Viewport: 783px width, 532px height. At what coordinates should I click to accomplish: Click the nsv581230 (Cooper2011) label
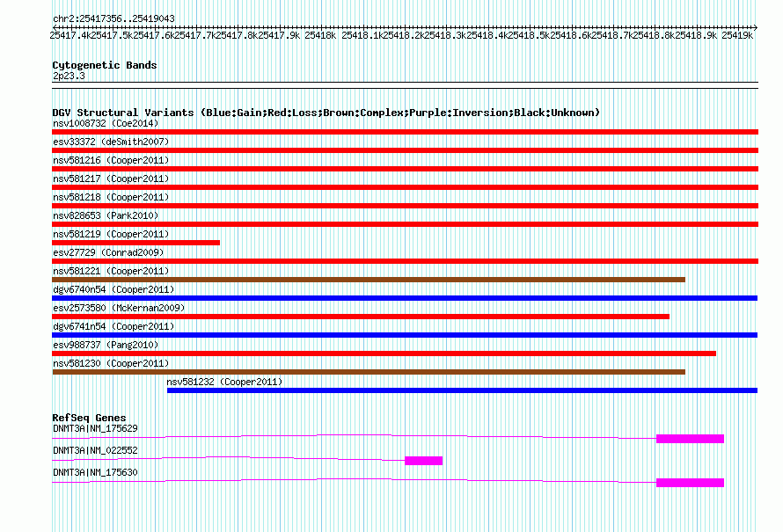tap(111, 363)
